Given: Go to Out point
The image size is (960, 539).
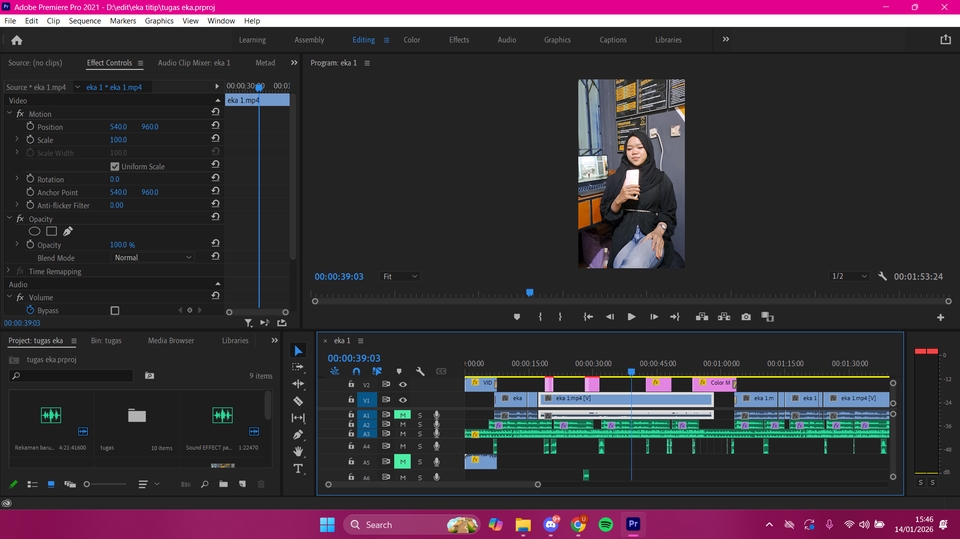Looking at the screenshot, I should [675, 317].
